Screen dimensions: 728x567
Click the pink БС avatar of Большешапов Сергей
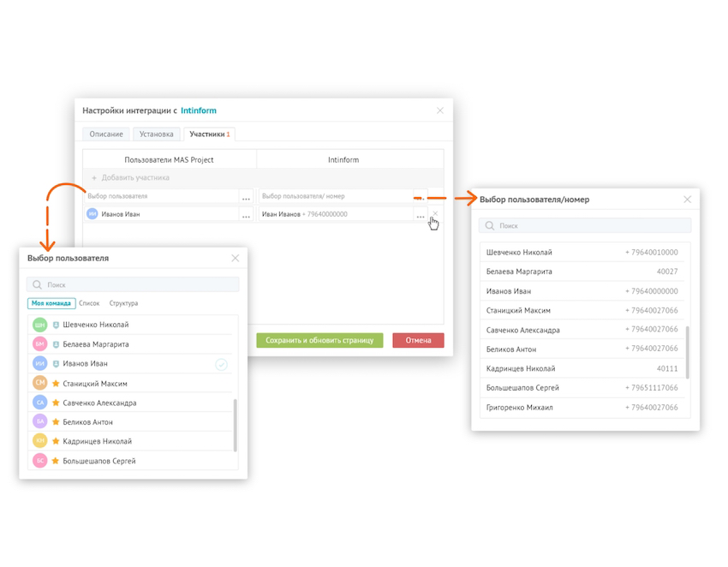39,461
